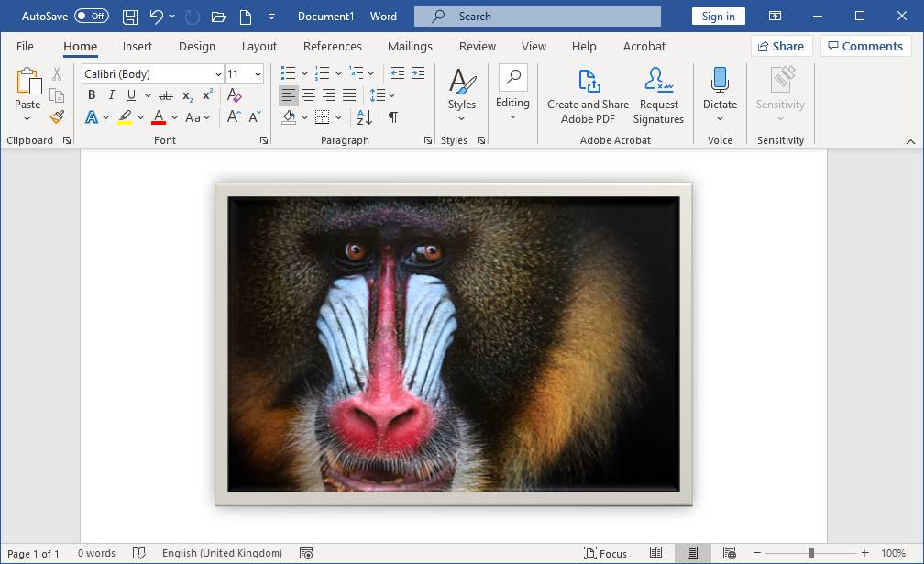Select the Format Painter icon
Screen dimensions: 924x564
(x=55, y=117)
